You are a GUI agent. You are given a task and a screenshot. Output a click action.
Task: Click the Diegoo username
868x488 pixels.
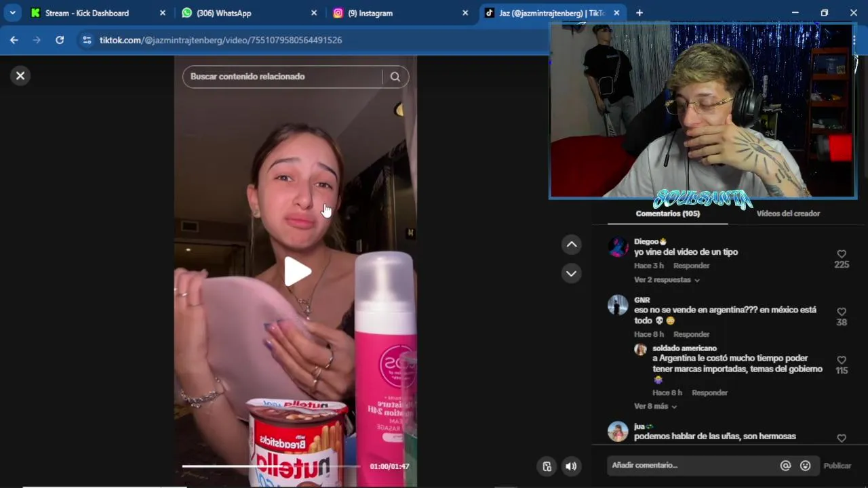(x=650, y=241)
